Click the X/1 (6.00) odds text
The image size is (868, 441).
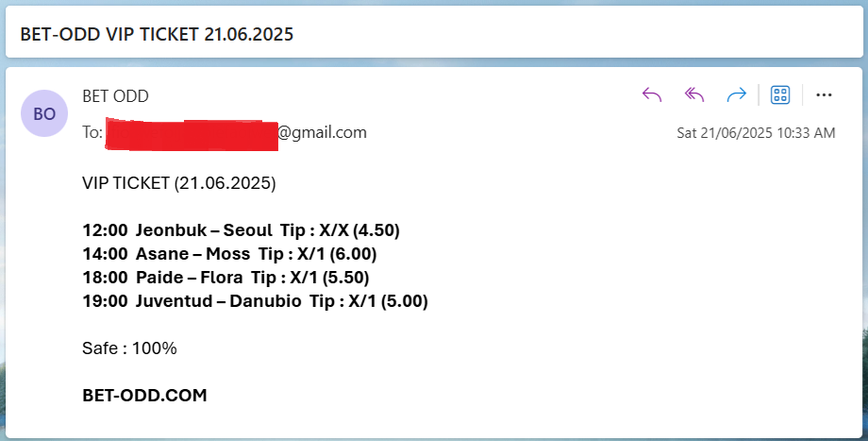[x=337, y=254]
